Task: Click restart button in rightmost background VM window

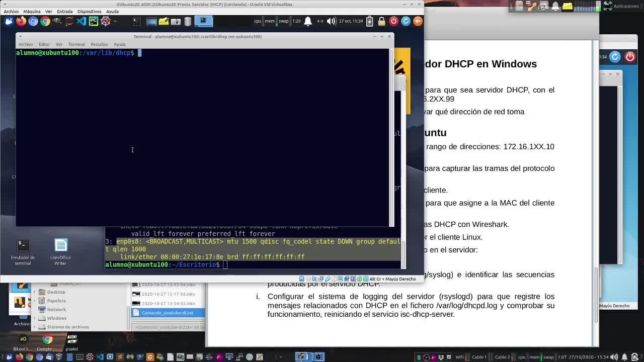Action: (615, 57)
